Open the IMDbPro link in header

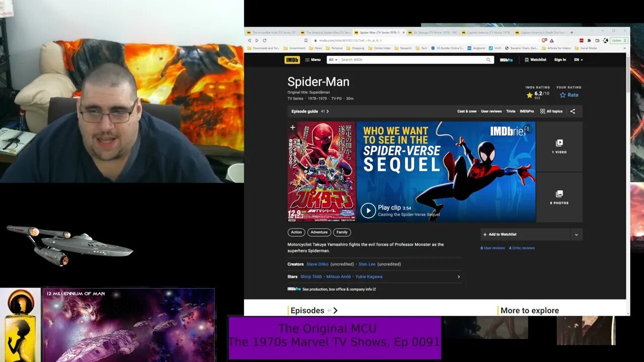[506, 60]
